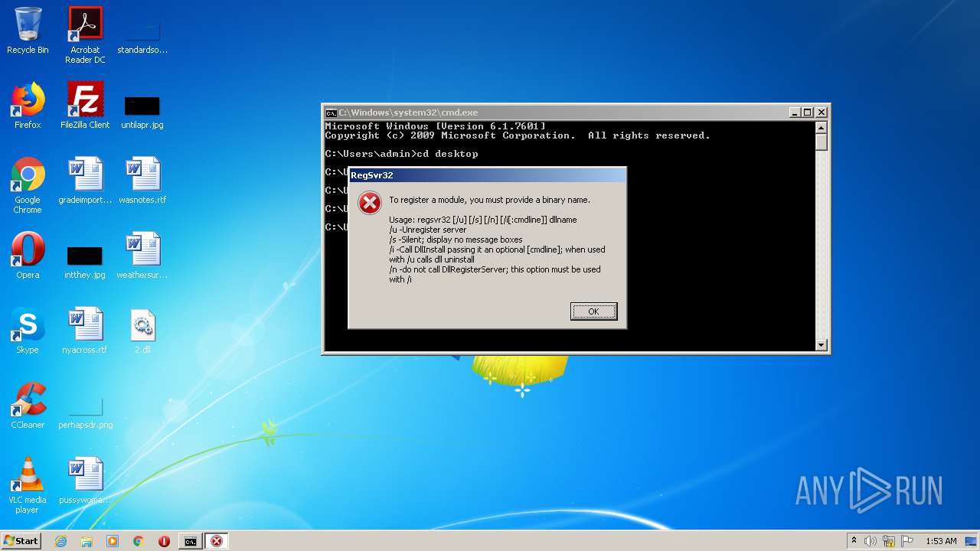Select weathersur... Word document
This screenshot has width=980, height=551.
point(142,256)
